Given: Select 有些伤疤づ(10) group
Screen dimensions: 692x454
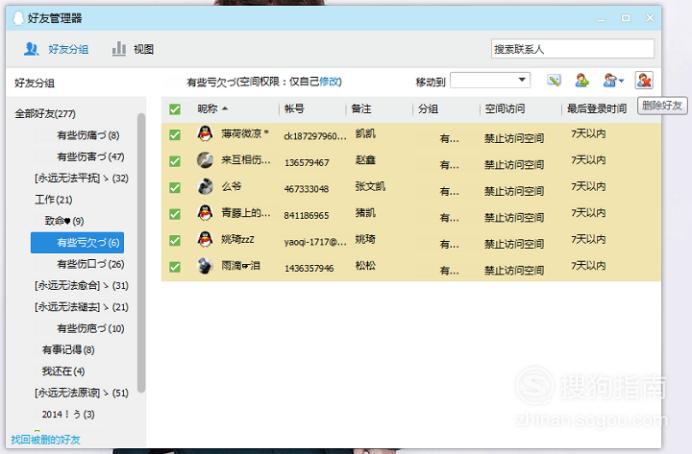Looking at the screenshot, I should pyautogui.click(x=90, y=329).
